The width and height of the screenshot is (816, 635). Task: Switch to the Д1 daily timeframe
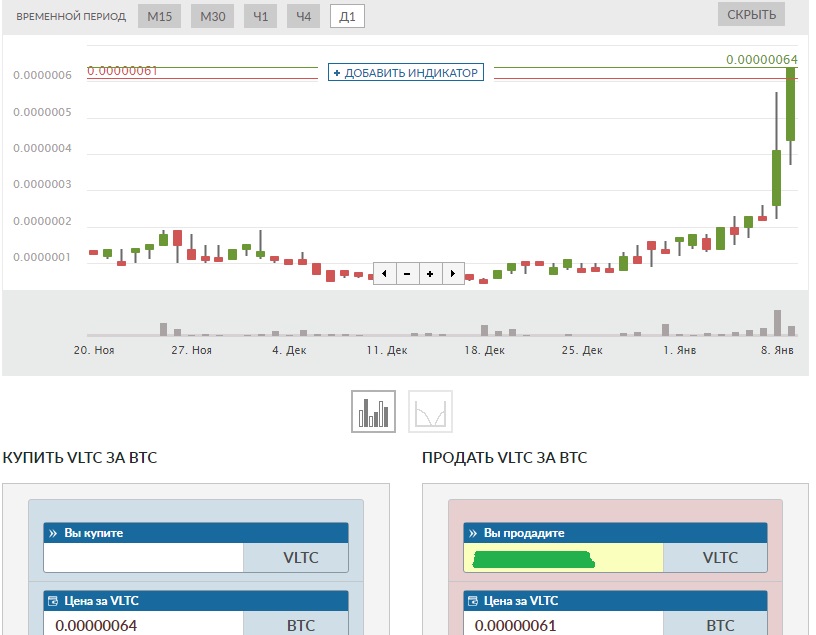(347, 17)
